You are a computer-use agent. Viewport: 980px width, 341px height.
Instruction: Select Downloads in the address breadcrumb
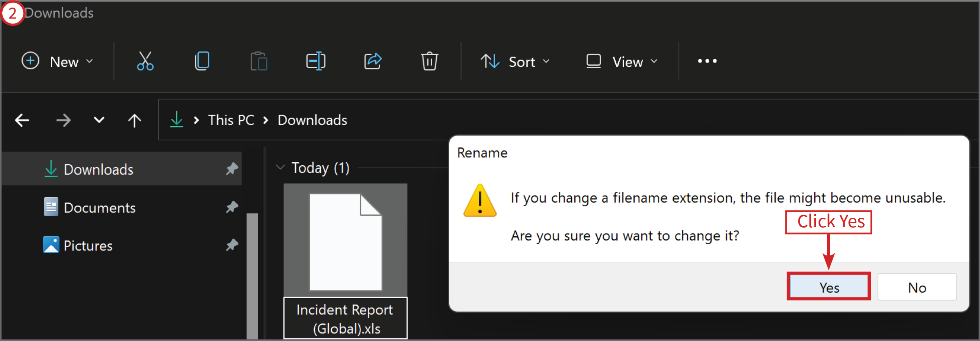(312, 120)
